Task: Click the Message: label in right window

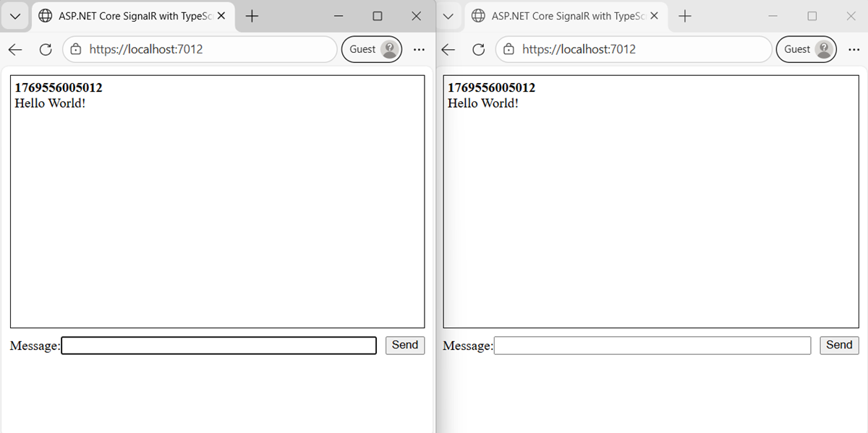Action: click(468, 346)
